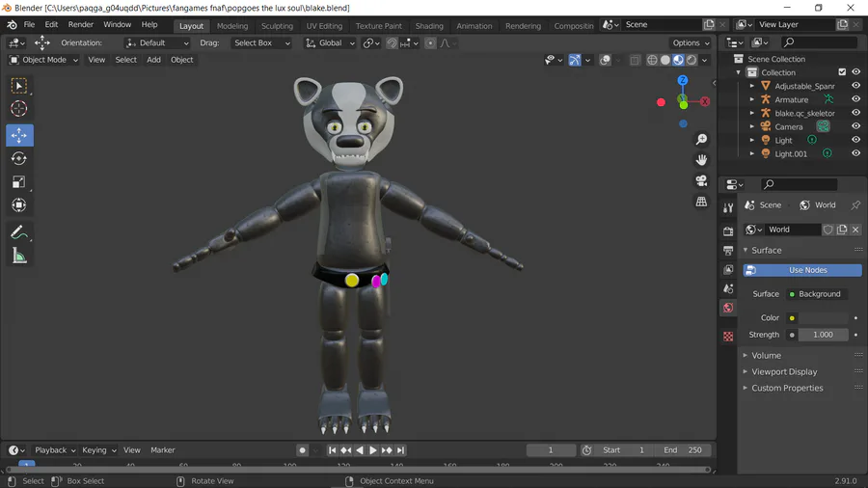Select the Select Box tool in toolbar

[19, 86]
